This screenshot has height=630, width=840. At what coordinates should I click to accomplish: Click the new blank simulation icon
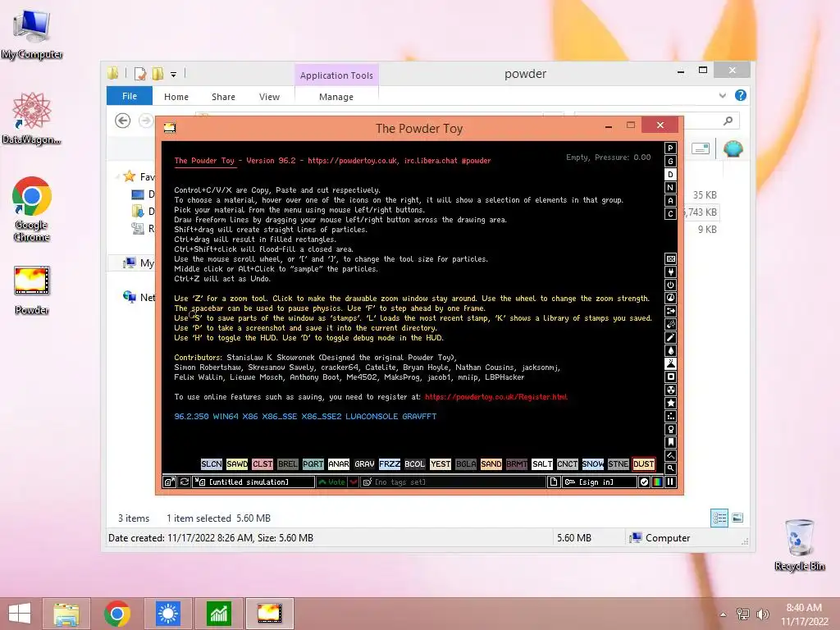(554, 482)
